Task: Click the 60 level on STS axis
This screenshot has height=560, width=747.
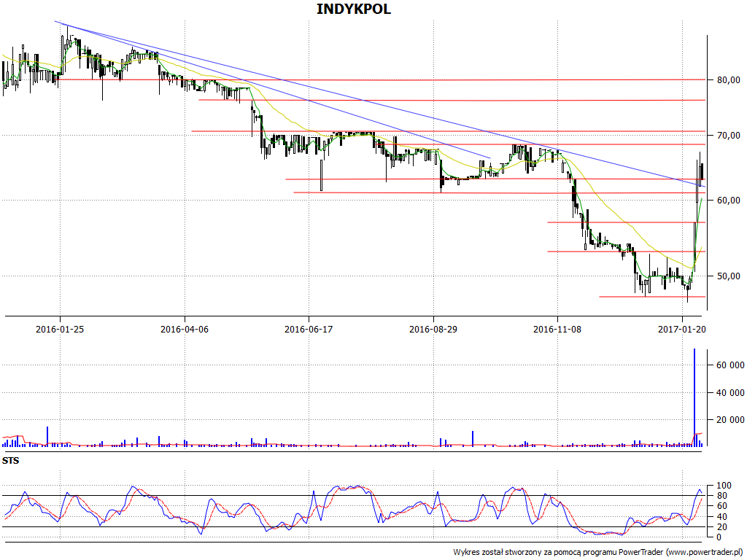Action: coord(722,506)
